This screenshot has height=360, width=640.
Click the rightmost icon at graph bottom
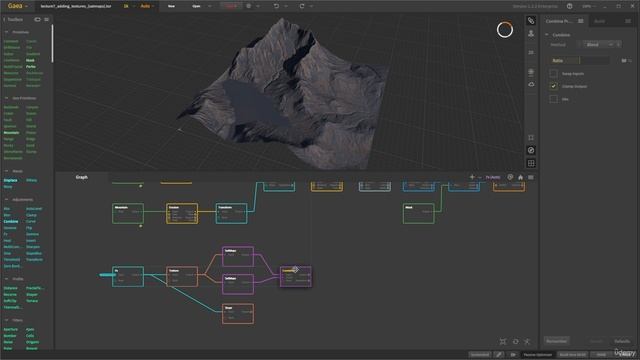[x=527, y=341]
